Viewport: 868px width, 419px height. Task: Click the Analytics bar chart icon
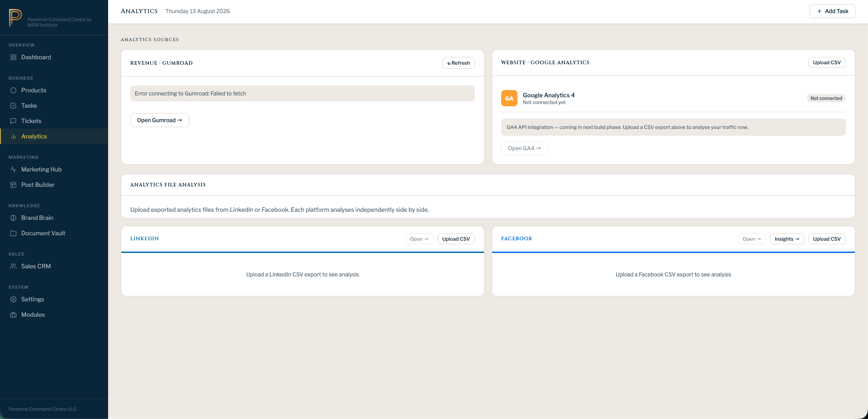click(x=14, y=137)
